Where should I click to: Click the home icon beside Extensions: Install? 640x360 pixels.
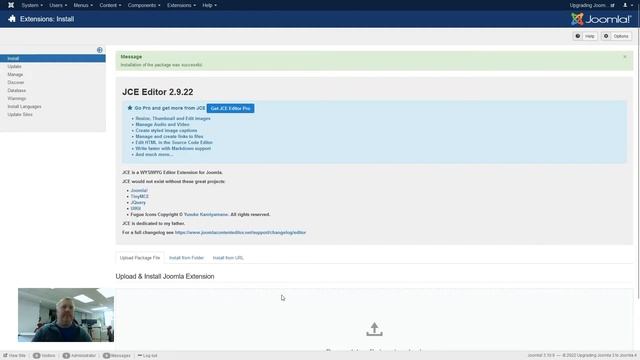[12, 19]
